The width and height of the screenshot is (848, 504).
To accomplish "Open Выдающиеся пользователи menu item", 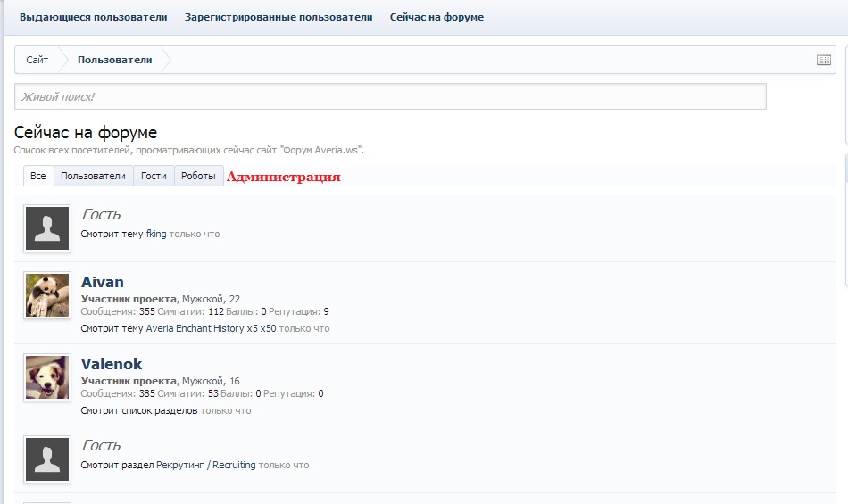I will point(94,17).
